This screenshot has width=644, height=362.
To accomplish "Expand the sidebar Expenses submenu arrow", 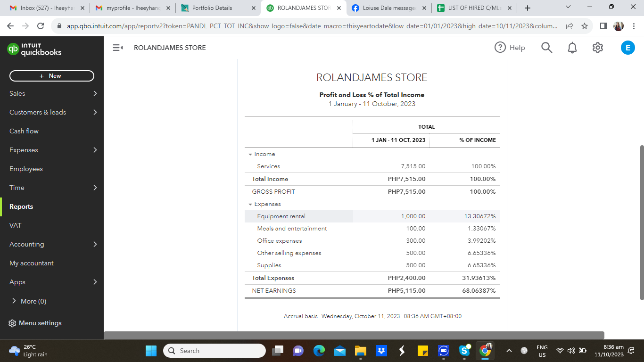I will click(x=95, y=150).
